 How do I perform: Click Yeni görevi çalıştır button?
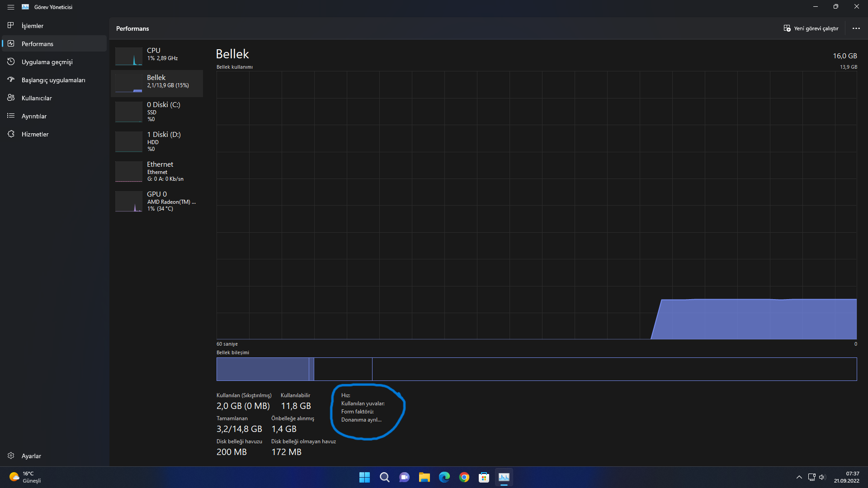click(x=811, y=28)
